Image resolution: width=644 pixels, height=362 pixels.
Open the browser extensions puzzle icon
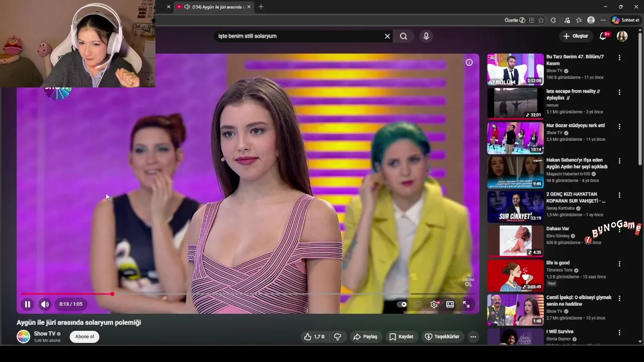[553, 20]
